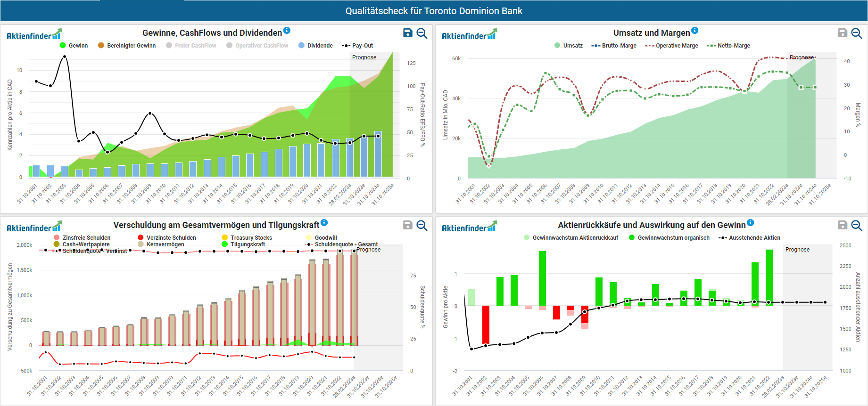Viewport: 868px width, 406px height.
Task: Click the Aktienfinder logo in Aktienrückkäufe panel
Action: (469, 227)
